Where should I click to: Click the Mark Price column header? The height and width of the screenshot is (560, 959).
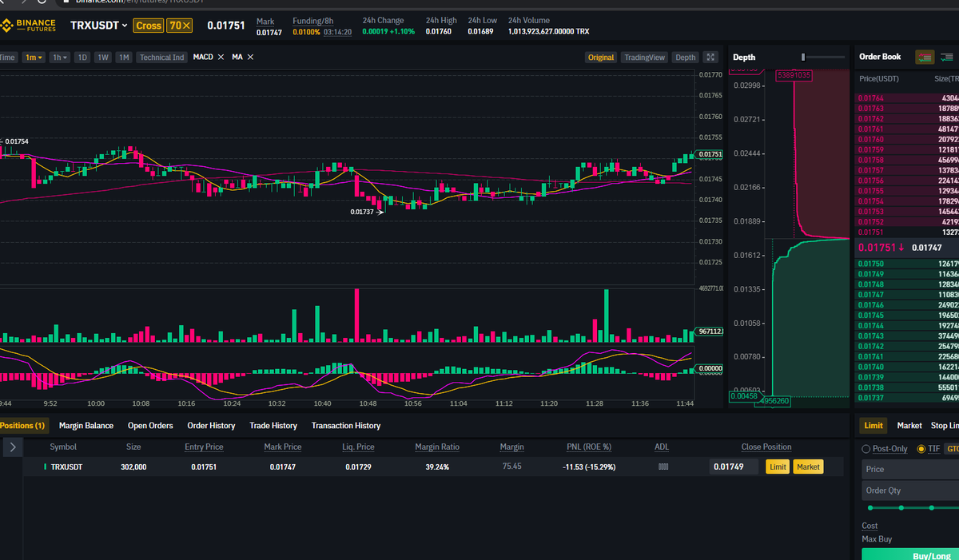click(283, 447)
